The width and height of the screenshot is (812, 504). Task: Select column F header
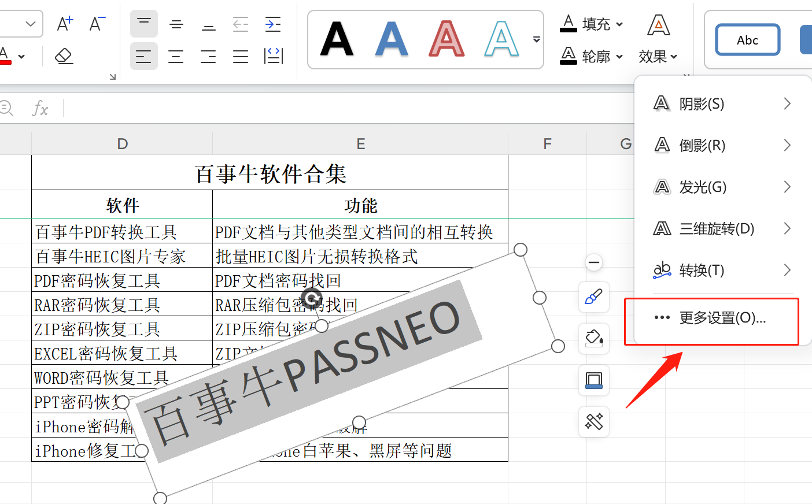[547, 143]
